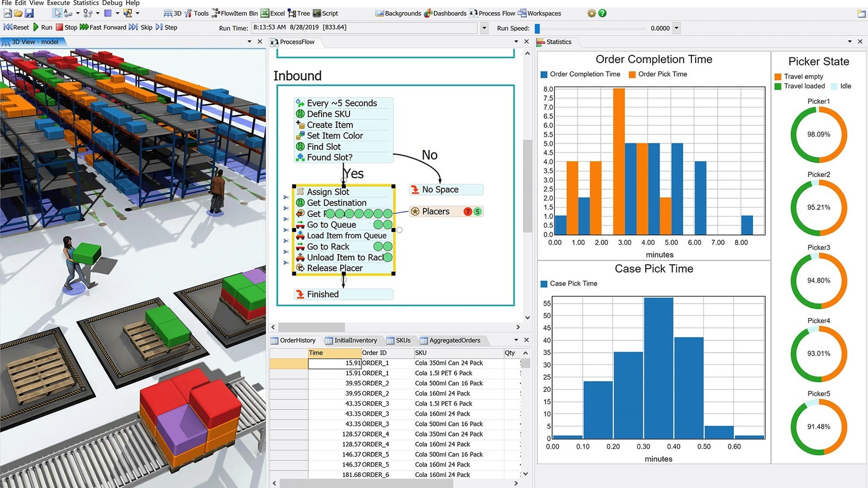Open 3D View panel options dropdown
The height and width of the screenshot is (488, 868).
point(249,42)
